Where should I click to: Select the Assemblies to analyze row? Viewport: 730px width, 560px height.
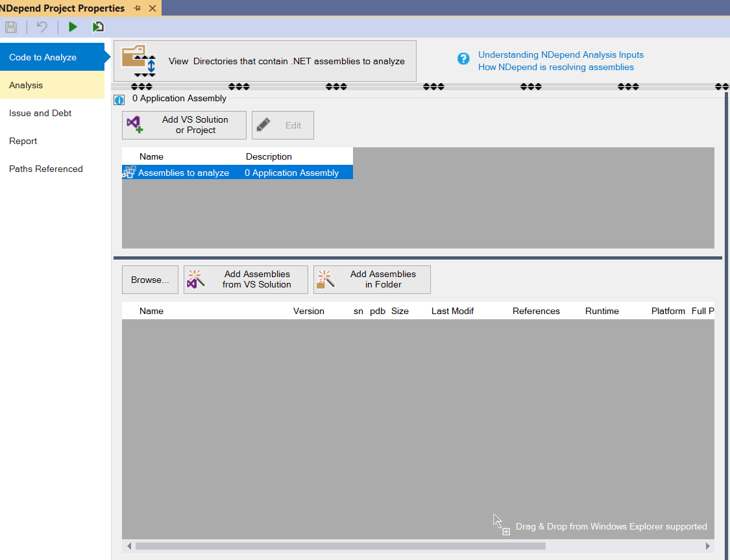[237, 172]
